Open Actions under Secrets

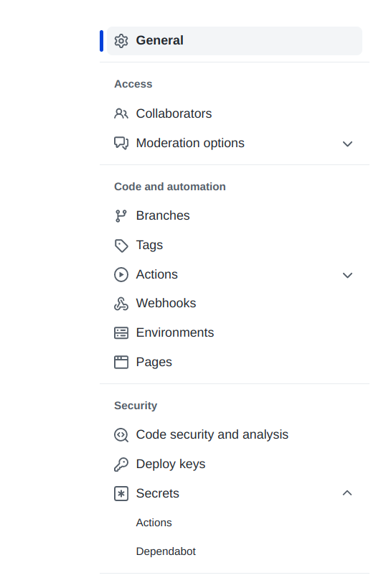click(x=154, y=523)
